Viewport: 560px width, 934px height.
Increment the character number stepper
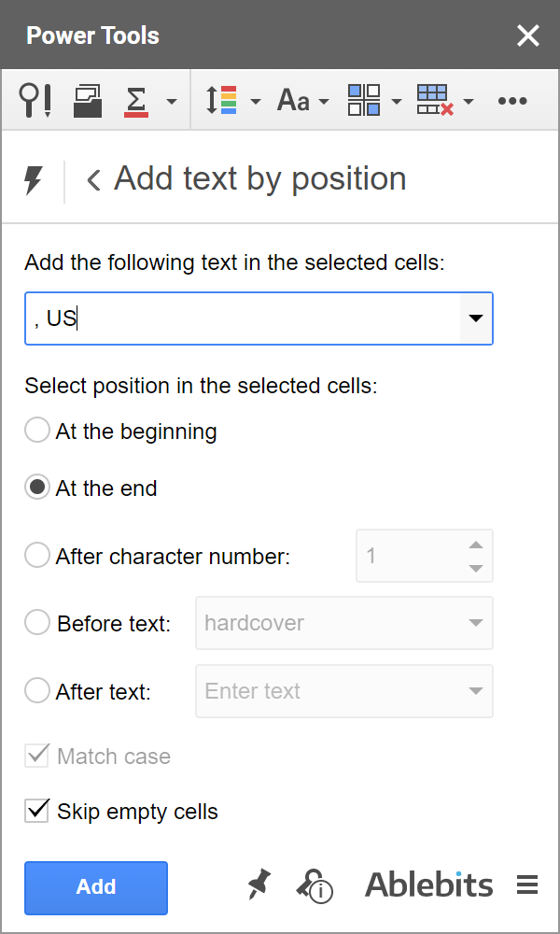pos(475,546)
